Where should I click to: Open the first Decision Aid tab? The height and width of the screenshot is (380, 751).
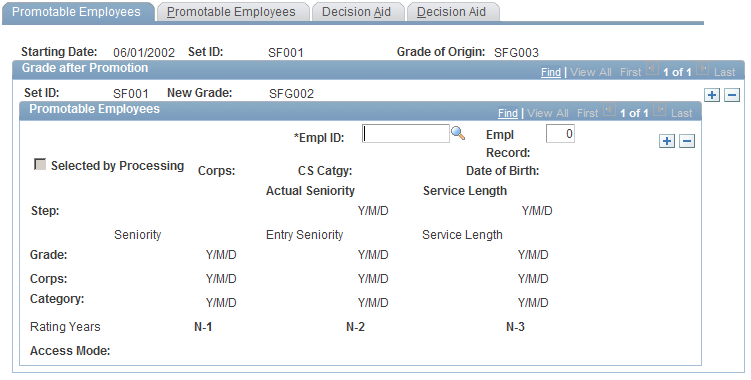(x=356, y=12)
